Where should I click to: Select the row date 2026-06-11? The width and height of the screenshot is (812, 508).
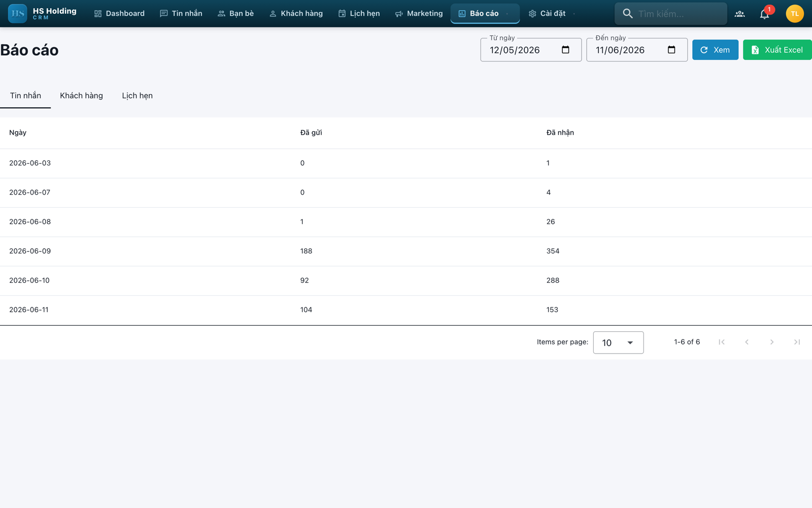[x=29, y=310]
